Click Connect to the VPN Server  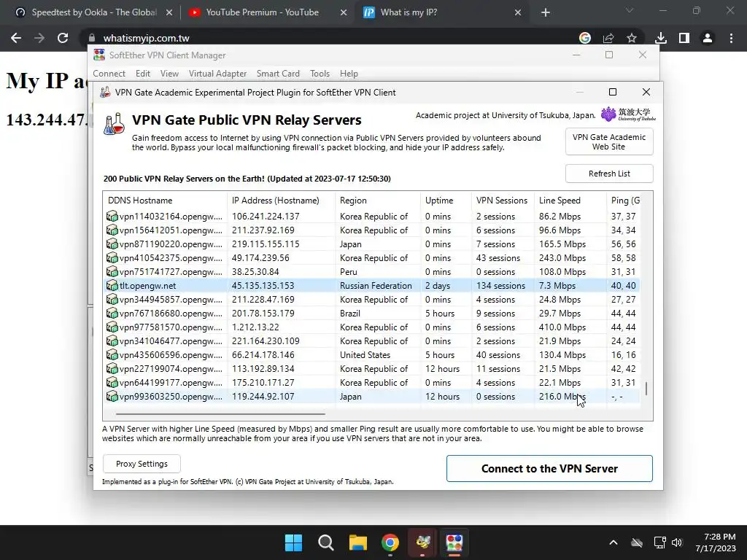(549, 469)
